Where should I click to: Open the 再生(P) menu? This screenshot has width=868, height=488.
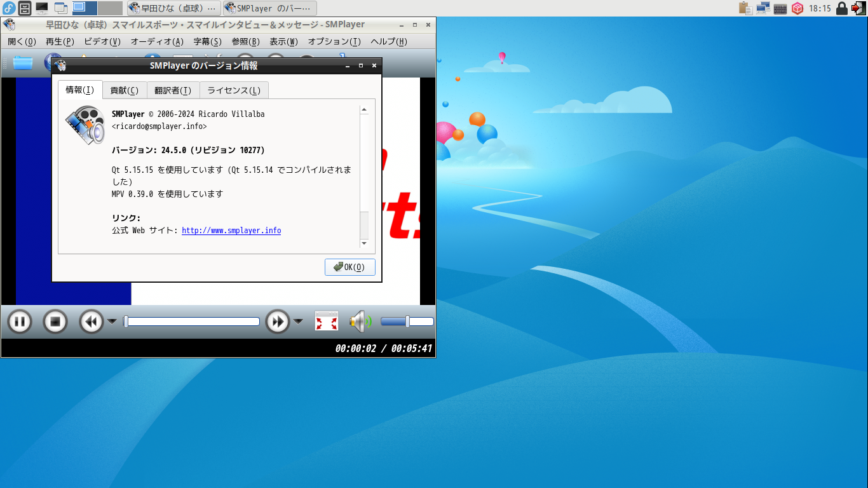click(60, 42)
